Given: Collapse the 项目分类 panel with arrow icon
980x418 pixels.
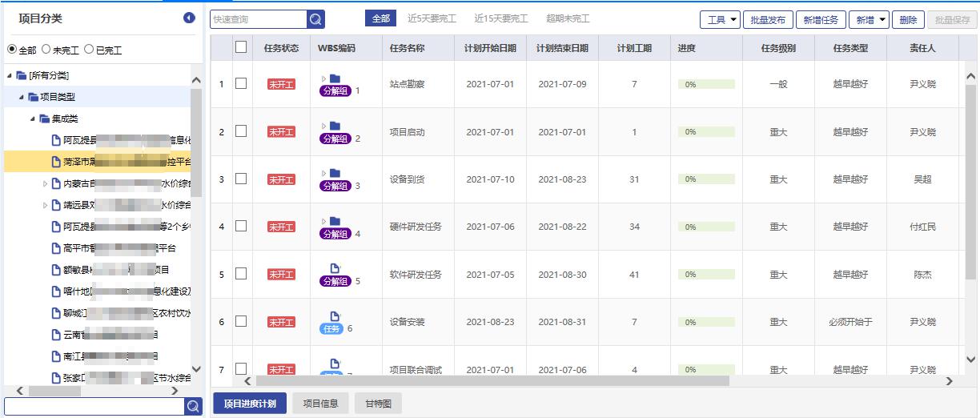Looking at the screenshot, I should [189, 18].
